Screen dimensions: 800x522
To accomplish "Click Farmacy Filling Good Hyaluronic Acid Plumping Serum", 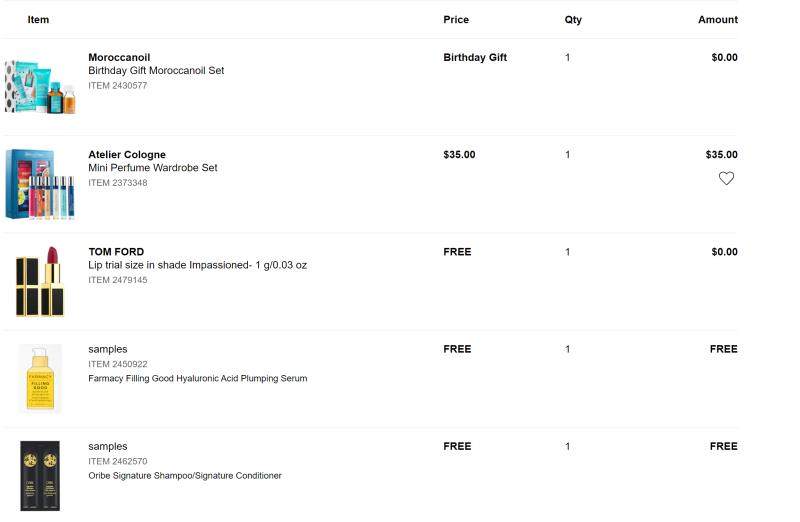I will tap(197, 378).
